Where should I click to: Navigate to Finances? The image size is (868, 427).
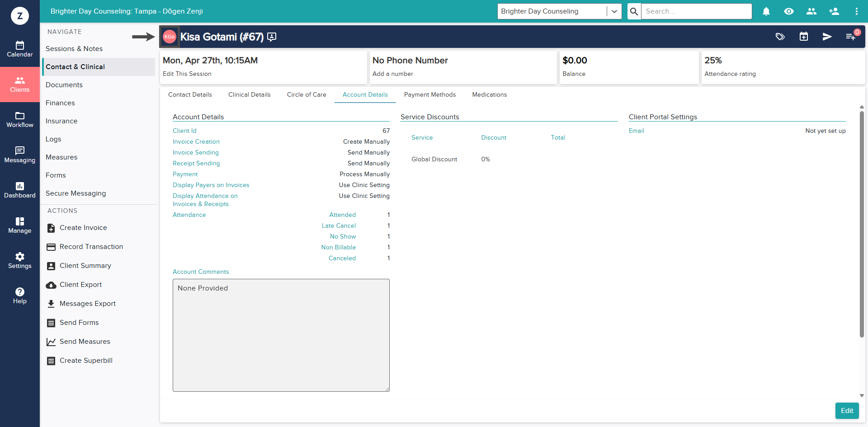99,103
